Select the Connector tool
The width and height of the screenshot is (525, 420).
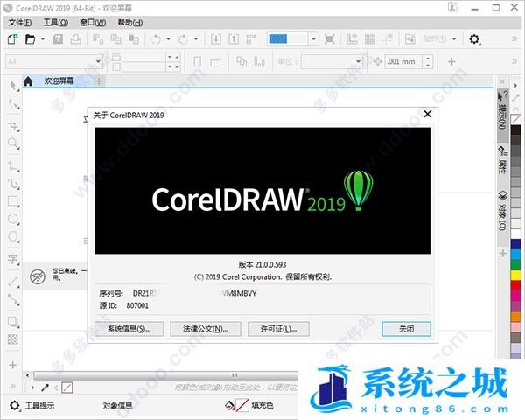[x=13, y=300]
